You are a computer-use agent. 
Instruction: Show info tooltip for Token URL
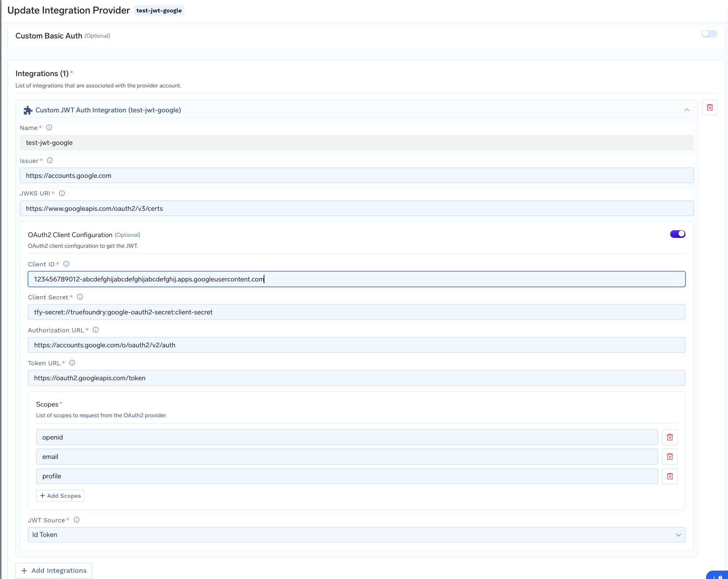[x=72, y=363]
